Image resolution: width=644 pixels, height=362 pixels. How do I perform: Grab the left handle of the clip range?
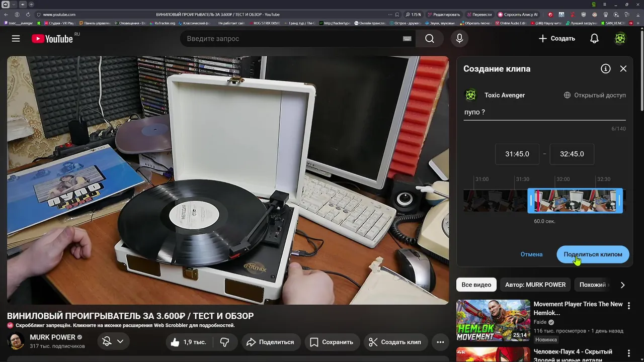[530, 201]
